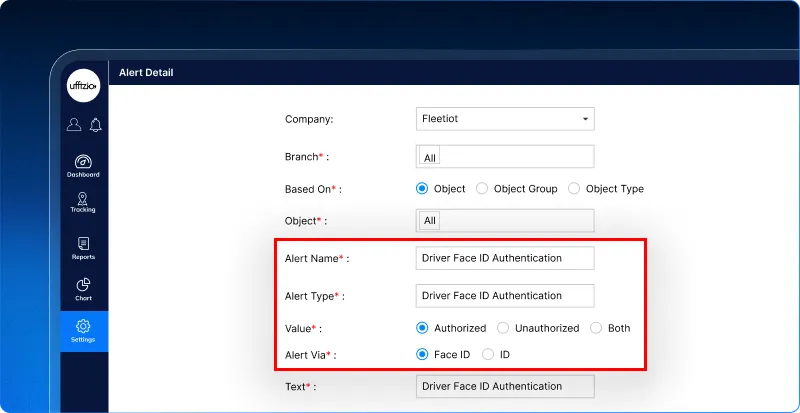Open Reports in the sidebar
The height and width of the screenshot is (413, 800).
83,249
